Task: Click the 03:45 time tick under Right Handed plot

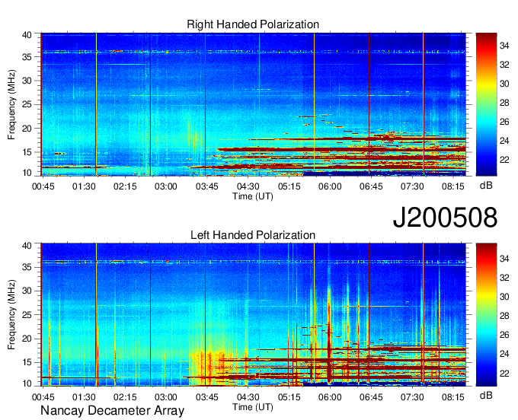Action: point(206,186)
